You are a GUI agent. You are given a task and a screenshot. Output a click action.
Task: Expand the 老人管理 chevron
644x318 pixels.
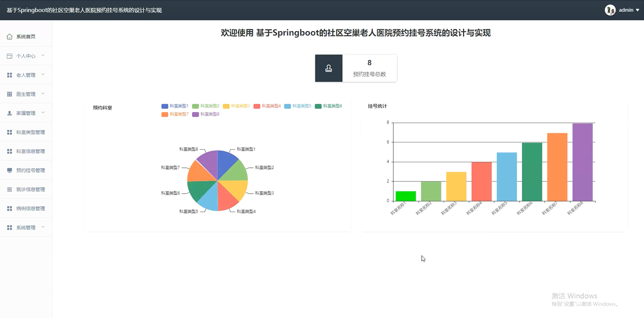(43, 74)
